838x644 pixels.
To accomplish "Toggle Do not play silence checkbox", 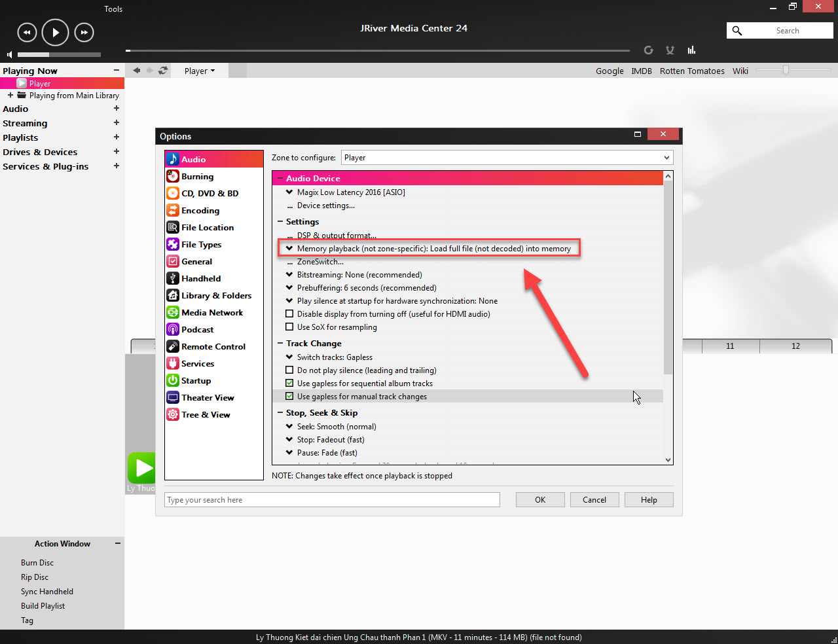I will tap(289, 370).
